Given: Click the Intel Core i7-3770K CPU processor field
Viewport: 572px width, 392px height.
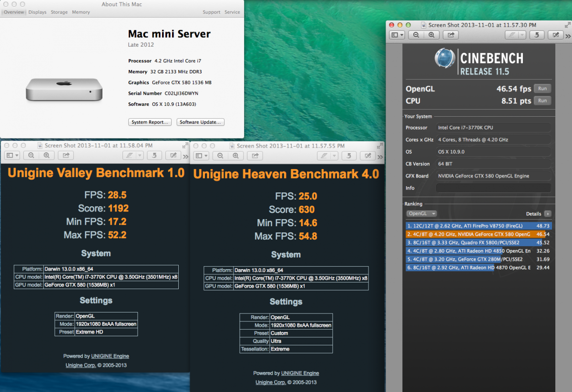Looking at the screenshot, I should pos(493,128).
